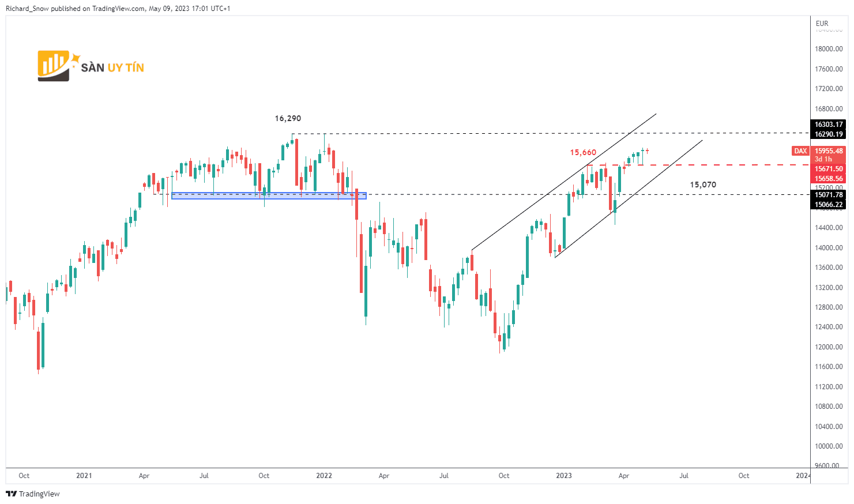Click the 15955.48 current price tag
This screenshot has width=854, height=504.
(829, 151)
